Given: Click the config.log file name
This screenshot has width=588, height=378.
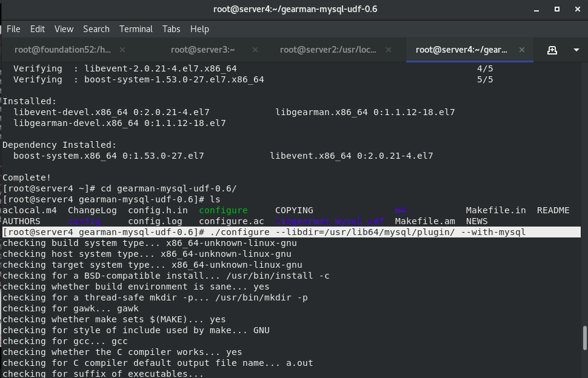Looking at the screenshot, I should (x=155, y=221).
